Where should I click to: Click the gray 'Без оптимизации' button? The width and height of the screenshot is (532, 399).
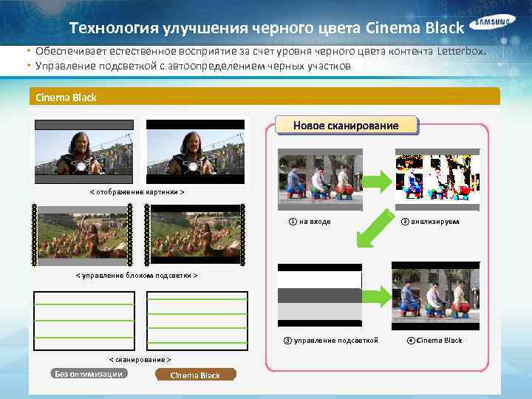(89, 374)
